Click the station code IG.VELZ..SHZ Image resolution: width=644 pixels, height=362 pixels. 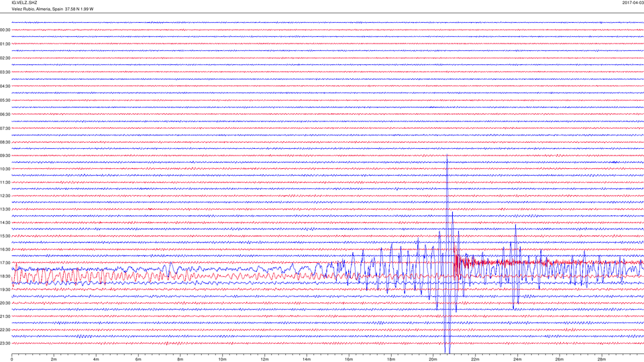coord(24,3)
